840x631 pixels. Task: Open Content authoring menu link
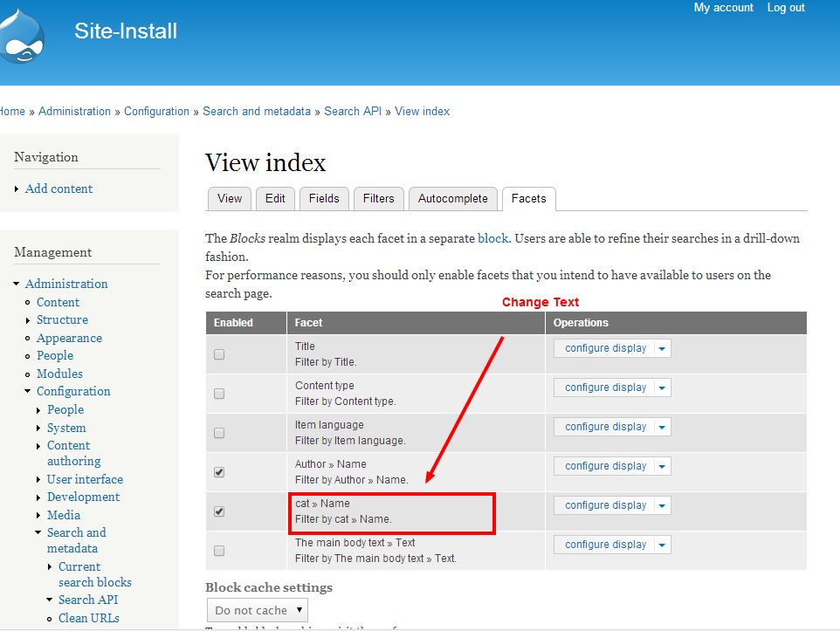click(x=74, y=453)
